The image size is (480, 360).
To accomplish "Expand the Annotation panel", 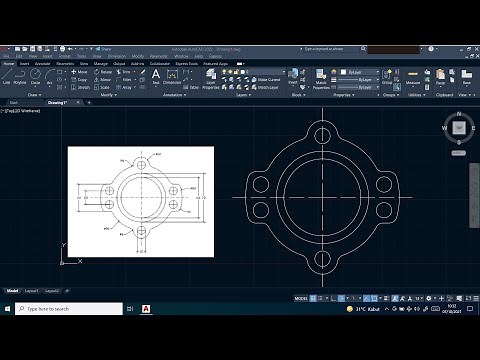I will tap(174, 95).
